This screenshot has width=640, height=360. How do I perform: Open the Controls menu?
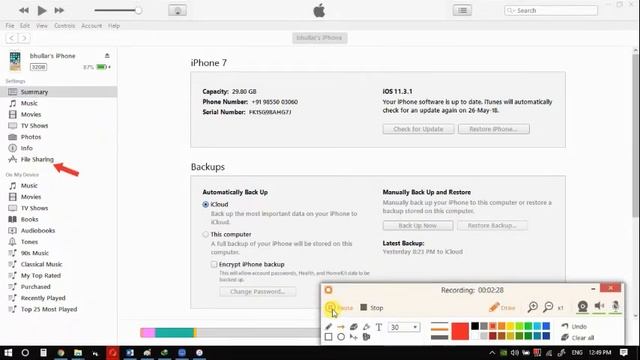(64, 26)
